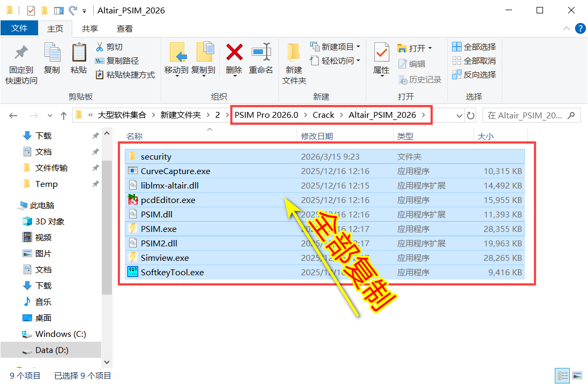Click the Move to icon
The height and width of the screenshot is (384, 588).
[177, 52]
